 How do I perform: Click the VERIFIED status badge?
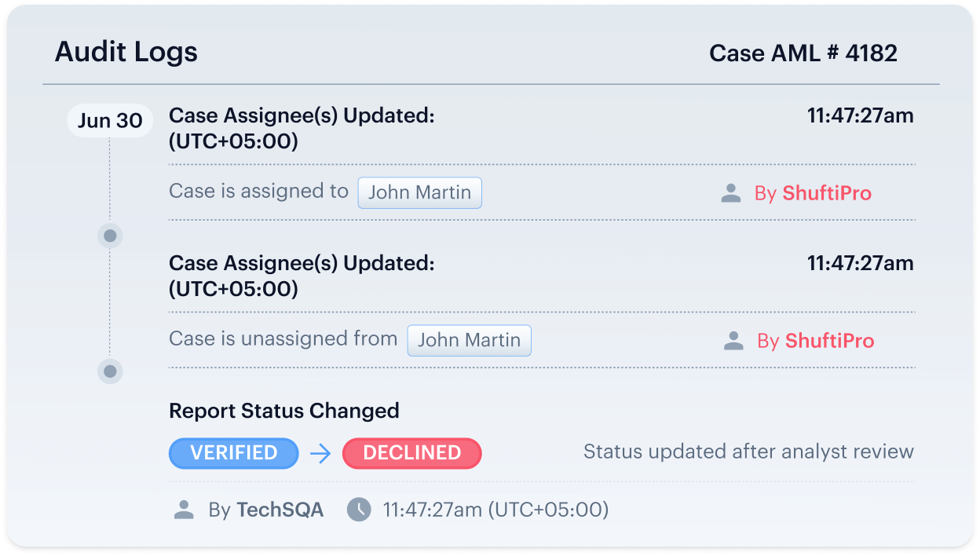coord(234,453)
